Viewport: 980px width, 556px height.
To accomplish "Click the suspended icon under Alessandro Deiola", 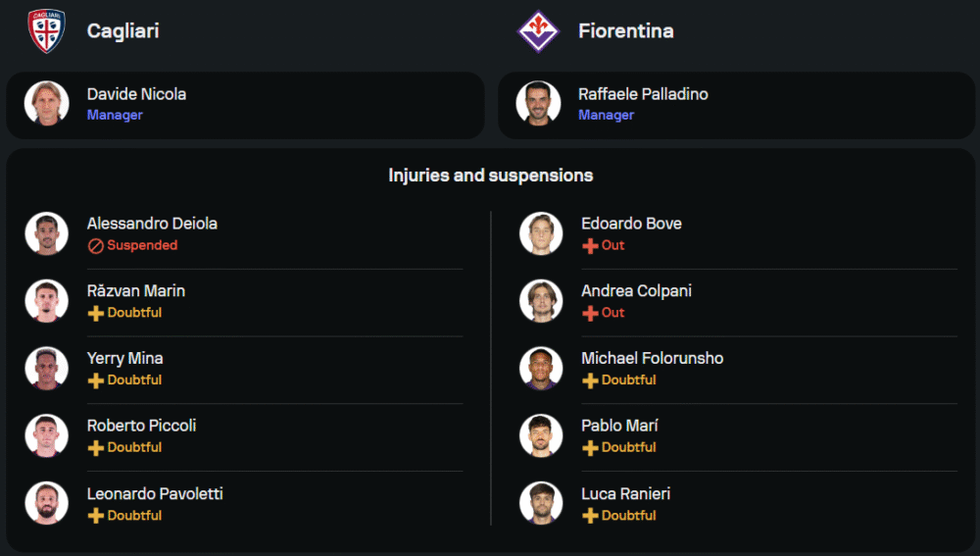I will pyautogui.click(x=96, y=246).
